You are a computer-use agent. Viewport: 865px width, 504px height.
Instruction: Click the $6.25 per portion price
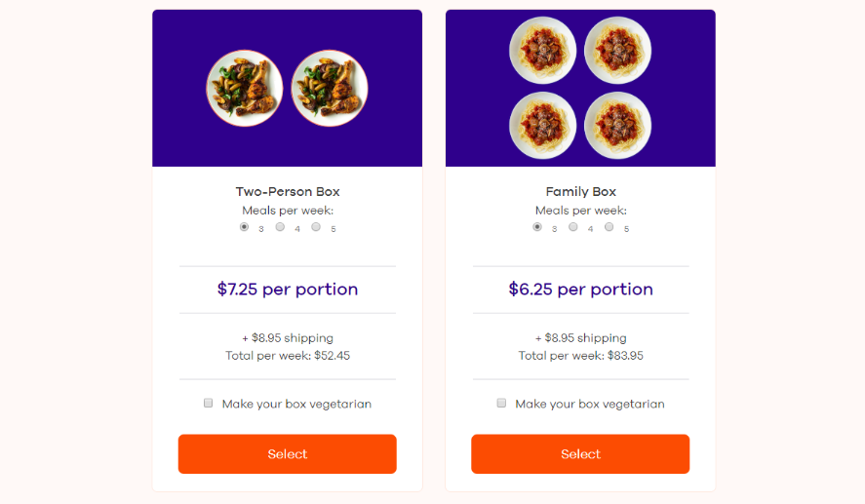click(x=581, y=290)
